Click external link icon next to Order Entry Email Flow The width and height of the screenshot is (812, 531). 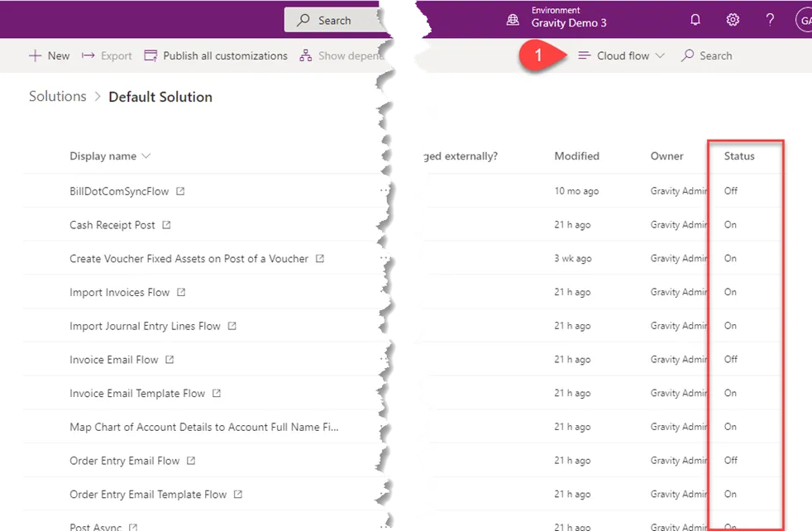coord(191,461)
